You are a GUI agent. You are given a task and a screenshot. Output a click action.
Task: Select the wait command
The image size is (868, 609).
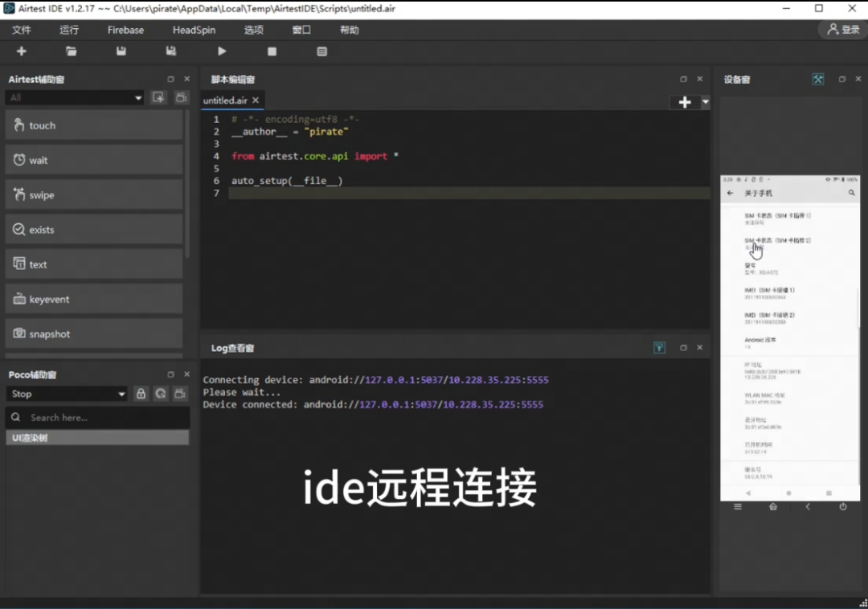pyautogui.click(x=94, y=160)
